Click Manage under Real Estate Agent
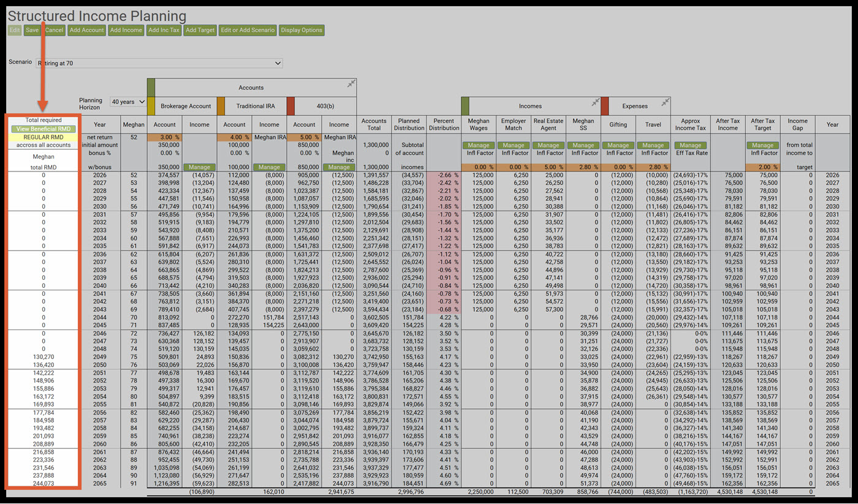This screenshot has height=504, width=858. pyautogui.click(x=549, y=146)
